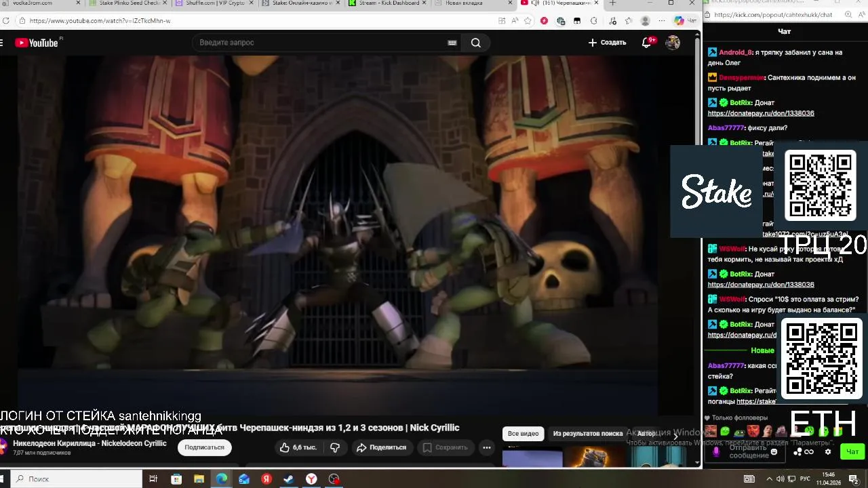Open the three-dot more actions menu under video
868x488 pixels.
[486, 447]
